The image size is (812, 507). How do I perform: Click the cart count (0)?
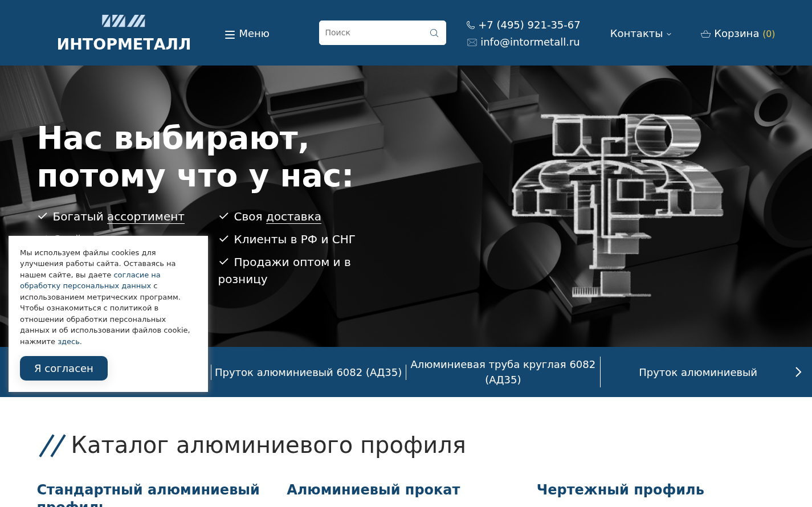[x=769, y=34]
